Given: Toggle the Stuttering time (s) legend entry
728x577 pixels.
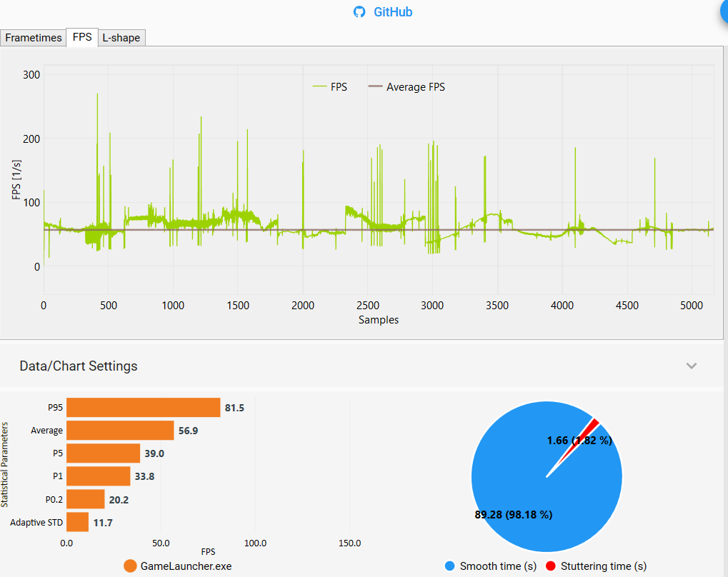Looking at the screenshot, I should coord(596,566).
